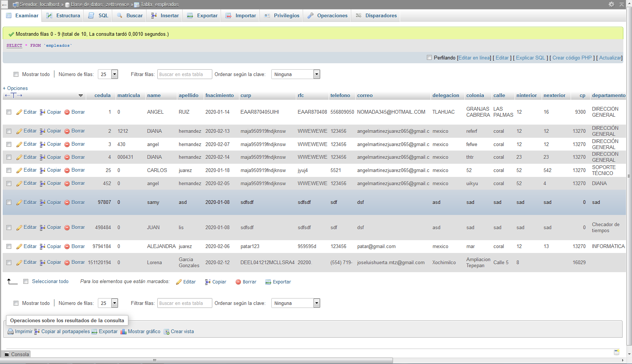Click the back arrow in the breadcrumb bar

[4, 5]
